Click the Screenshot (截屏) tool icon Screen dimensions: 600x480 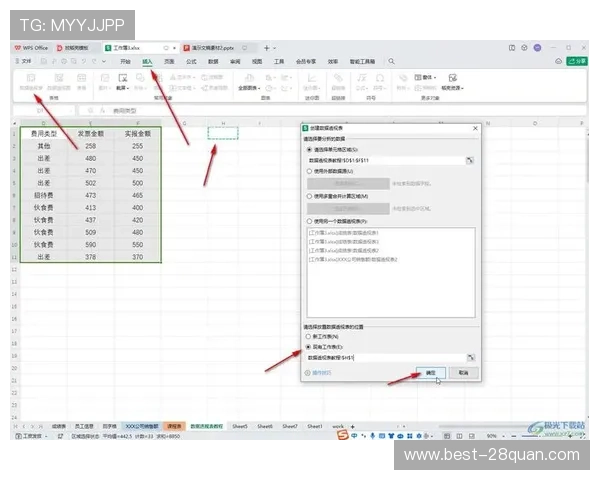tap(122, 78)
